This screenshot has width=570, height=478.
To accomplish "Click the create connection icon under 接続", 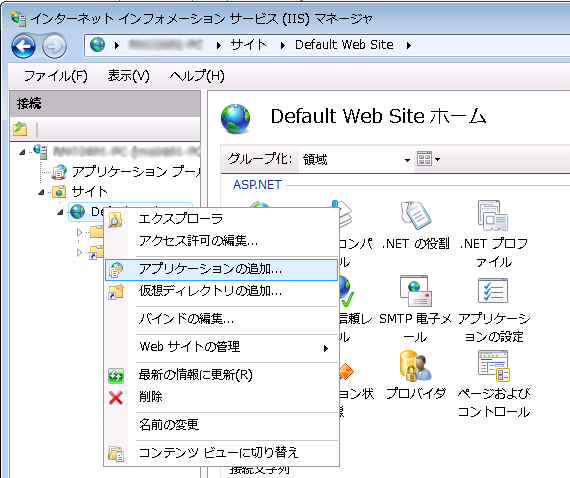I will (x=20, y=129).
